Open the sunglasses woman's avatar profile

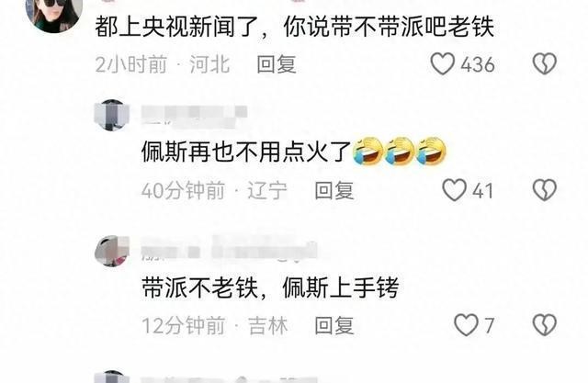click(54, 15)
